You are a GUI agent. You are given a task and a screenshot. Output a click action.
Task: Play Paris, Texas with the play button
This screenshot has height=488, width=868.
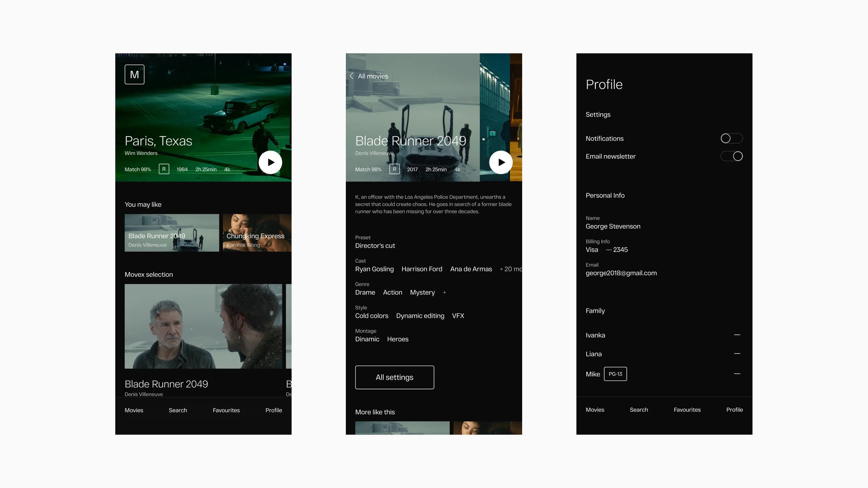(x=270, y=162)
